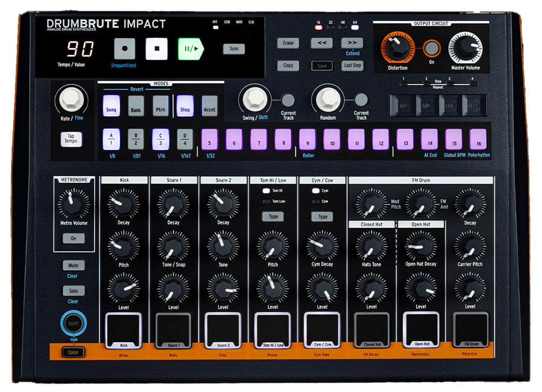Click the Record icon above the display

coord(125,48)
